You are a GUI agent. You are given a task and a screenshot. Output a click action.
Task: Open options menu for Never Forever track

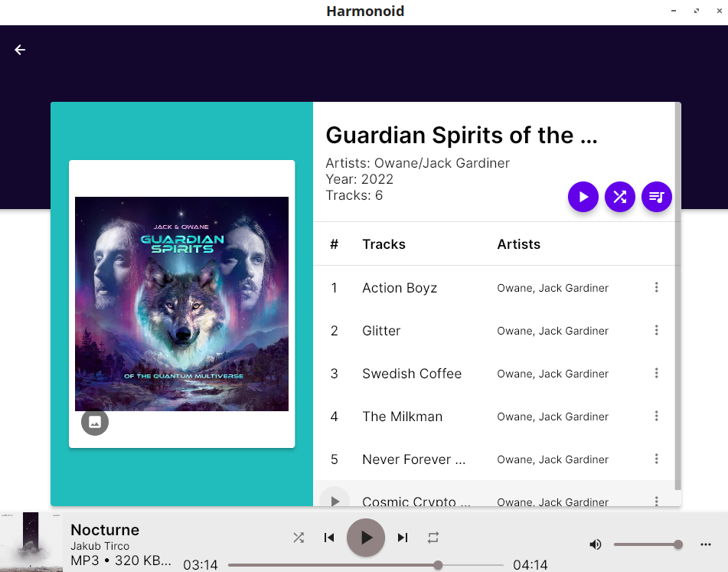[x=657, y=459]
